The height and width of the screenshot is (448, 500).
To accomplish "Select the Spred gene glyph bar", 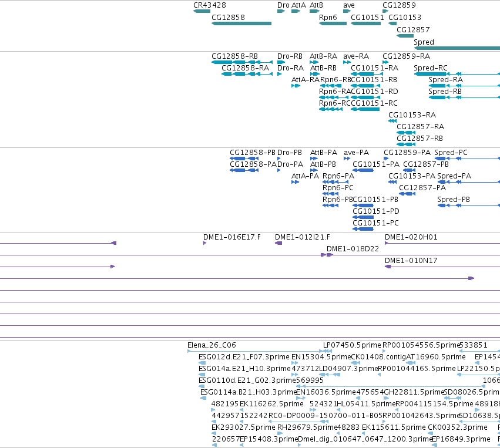I will (x=457, y=48).
